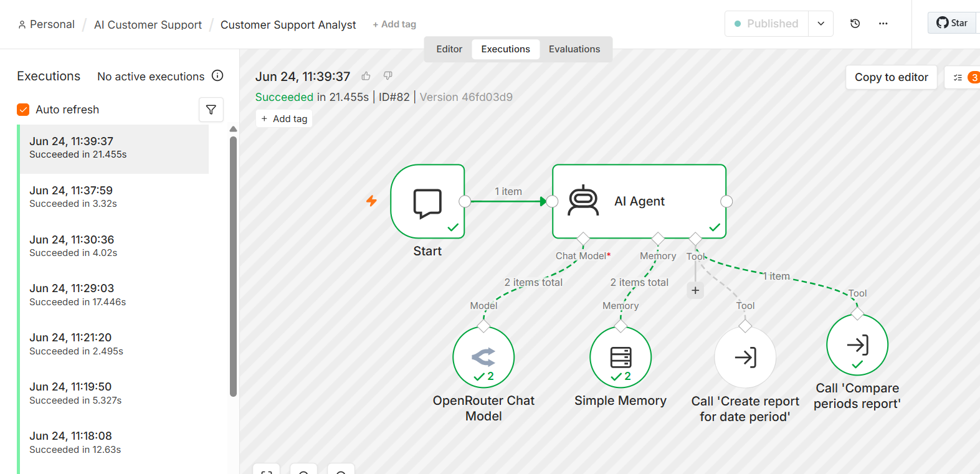This screenshot has width=980, height=474.
Task: Give the execution a thumbs up
Action: (366, 76)
